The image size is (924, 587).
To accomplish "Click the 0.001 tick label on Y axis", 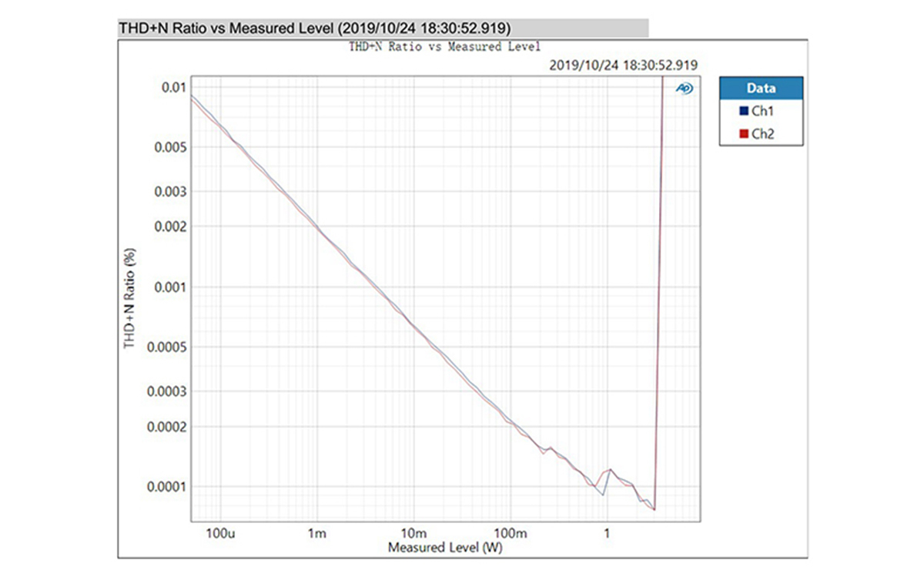I will pos(169,287).
